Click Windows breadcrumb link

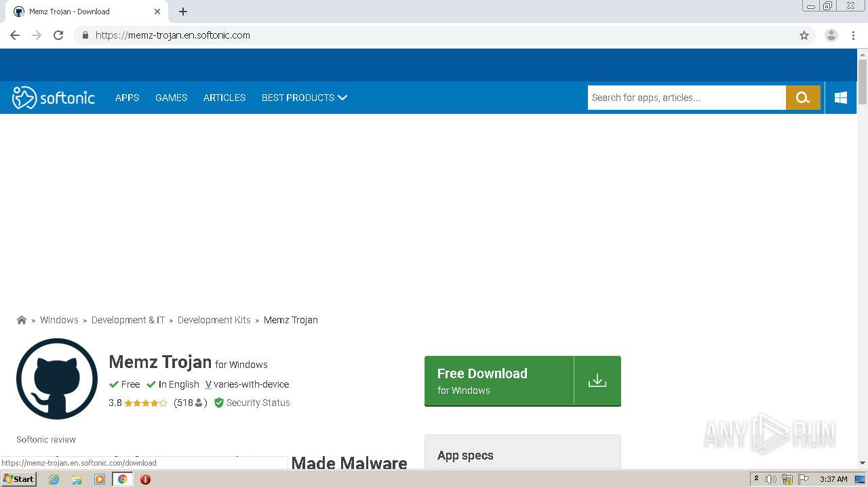pyautogui.click(x=59, y=320)
